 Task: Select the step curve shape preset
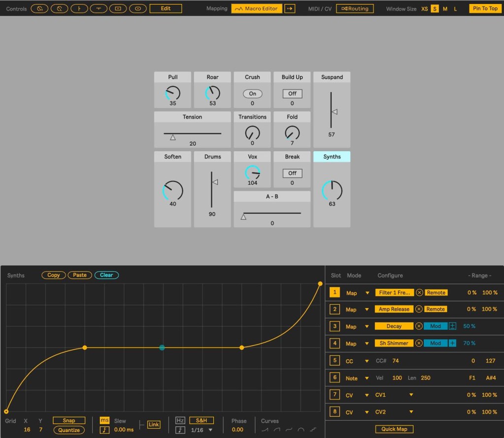pos(313,430)
